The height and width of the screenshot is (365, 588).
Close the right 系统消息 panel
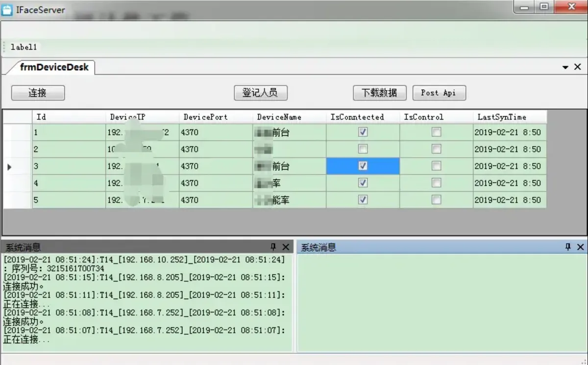[x=580, y=247]
